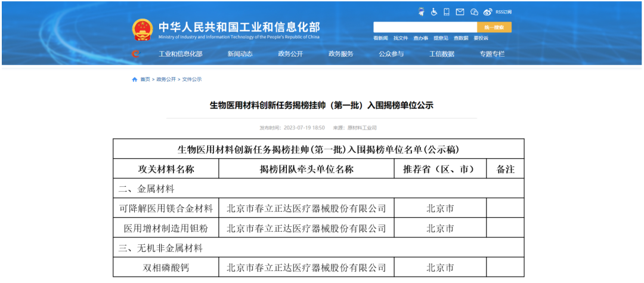Open the 新闻动态 nav menu

click(x=240, y=54)
